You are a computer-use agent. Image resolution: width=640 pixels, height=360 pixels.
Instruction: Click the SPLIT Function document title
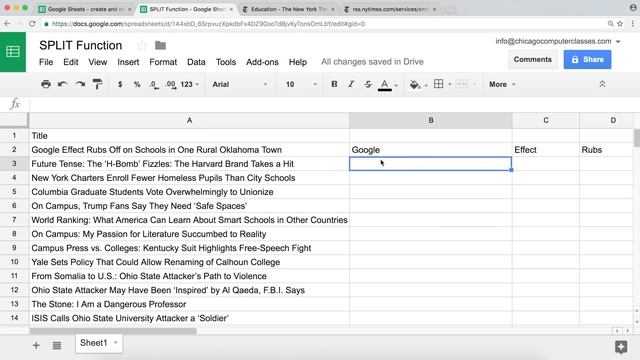[81, 45]
